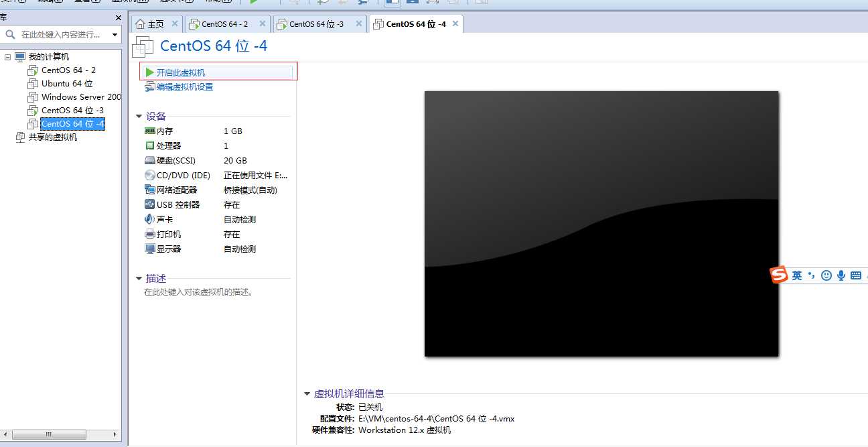Click the printer (打印机) device icon
The height and width of the screenshot is (447, 868).
[150, 235]
